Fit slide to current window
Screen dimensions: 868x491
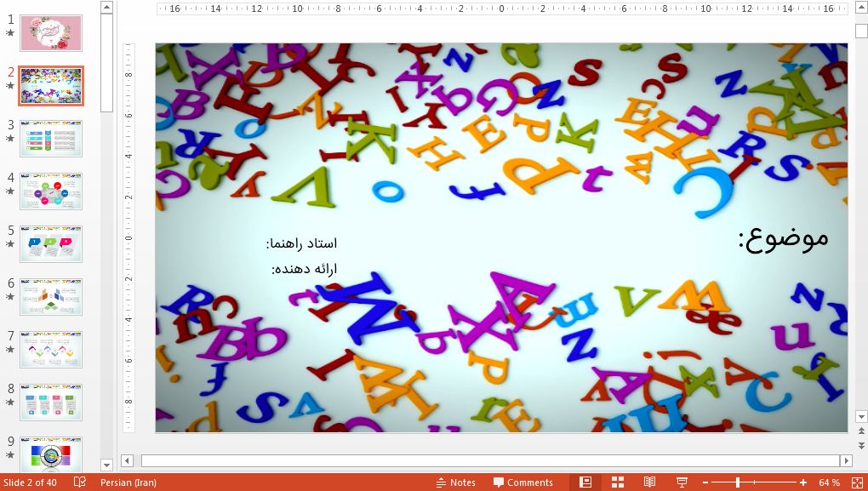coord(858,482)
